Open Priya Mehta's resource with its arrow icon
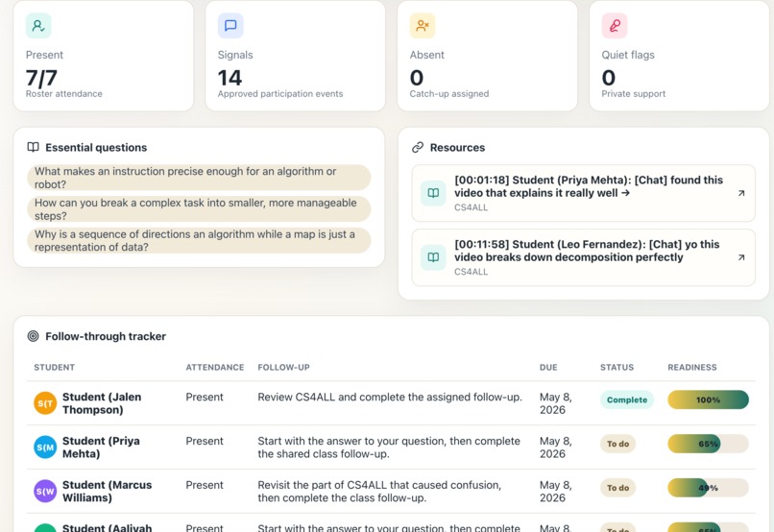774x532 pixels. [741, 193]
